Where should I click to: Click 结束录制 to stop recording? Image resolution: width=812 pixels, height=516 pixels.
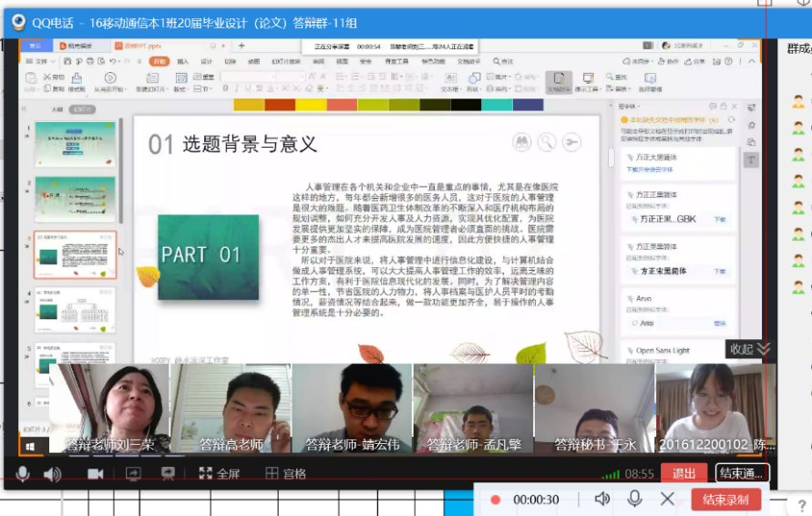(725, 500)
